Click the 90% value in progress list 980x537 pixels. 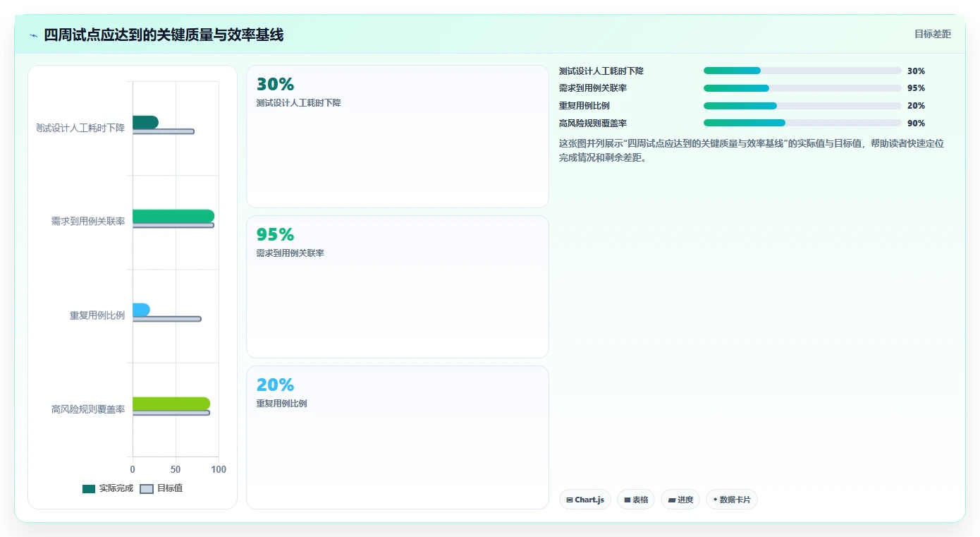916,123
